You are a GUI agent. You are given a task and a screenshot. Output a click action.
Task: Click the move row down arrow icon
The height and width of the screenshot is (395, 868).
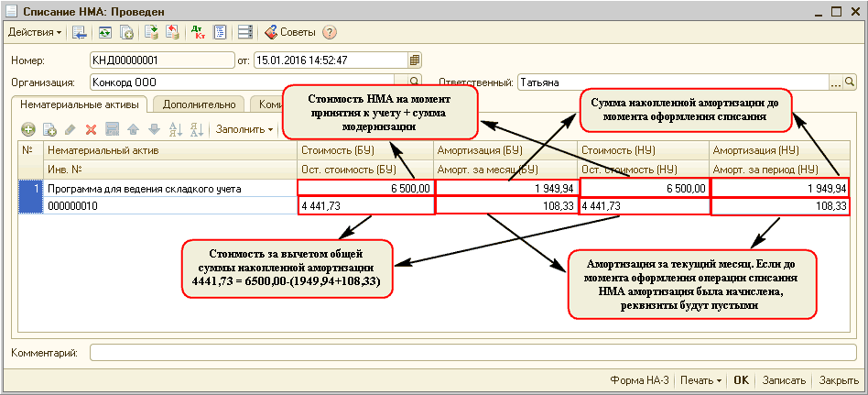tap(153, 130)
